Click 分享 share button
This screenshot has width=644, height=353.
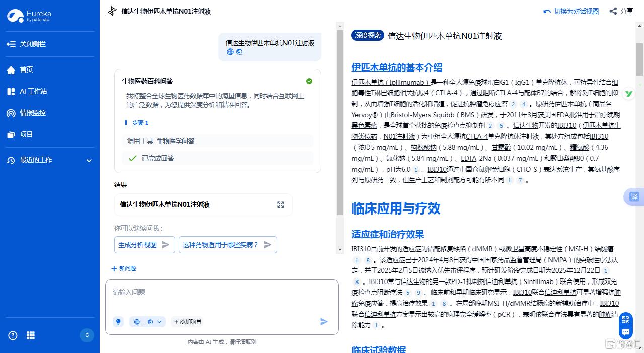pyautogui.click(x=621, y=11)
